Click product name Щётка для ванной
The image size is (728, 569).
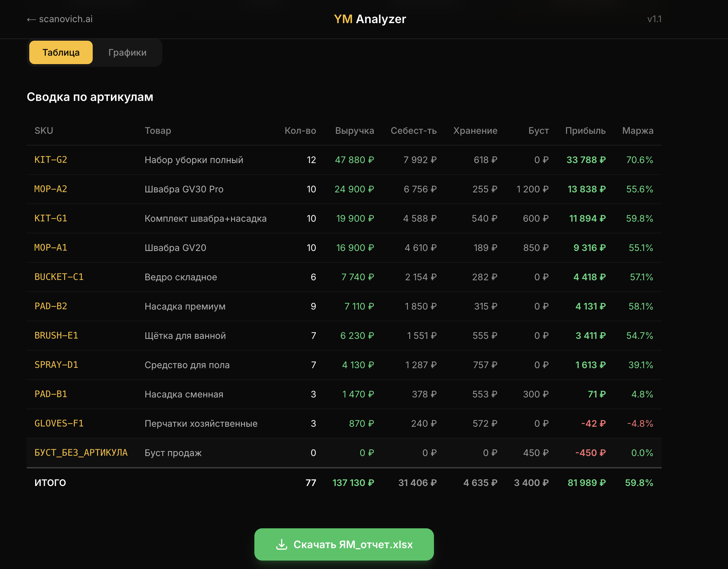click(x=185, y=336)
